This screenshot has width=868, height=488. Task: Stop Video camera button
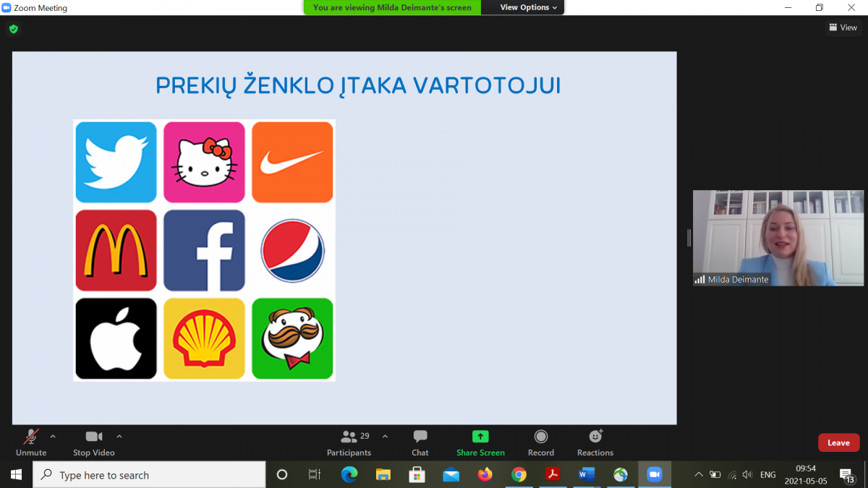[x=94, y=442]
